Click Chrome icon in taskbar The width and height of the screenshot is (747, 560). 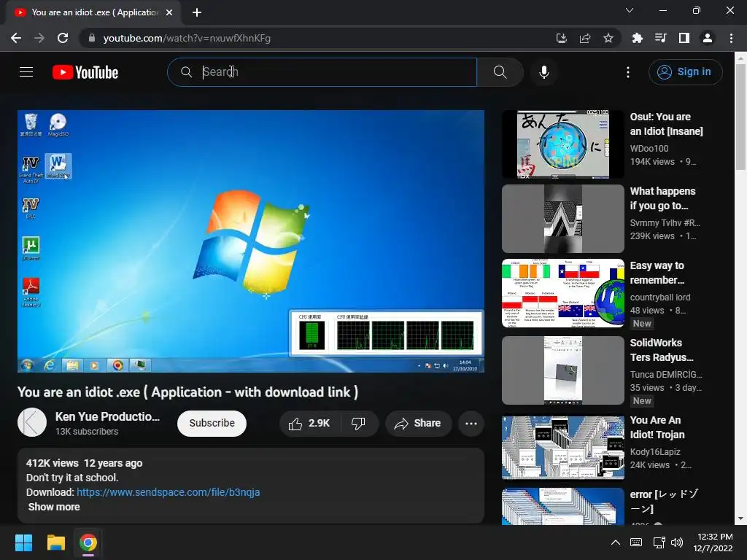(x=88, y=542)
